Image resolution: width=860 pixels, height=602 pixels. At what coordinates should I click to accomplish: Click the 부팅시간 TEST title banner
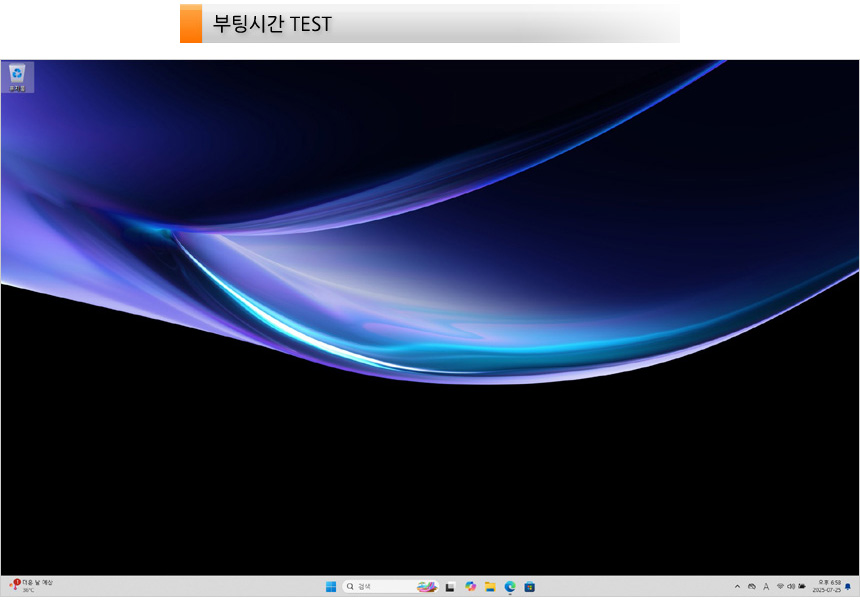(x=430, y=24)
